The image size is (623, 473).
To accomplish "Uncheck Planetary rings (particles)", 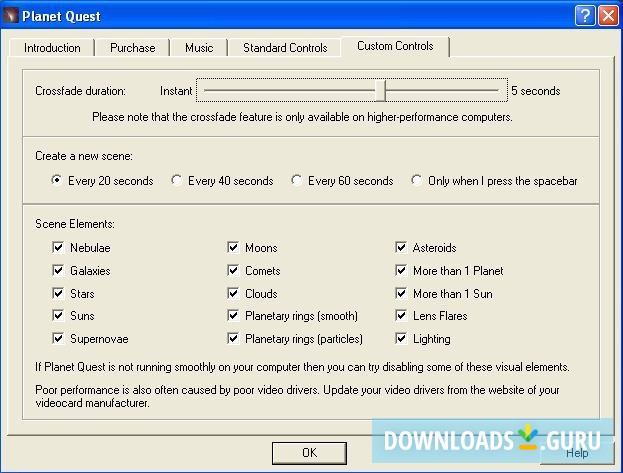I will [233, 339].
